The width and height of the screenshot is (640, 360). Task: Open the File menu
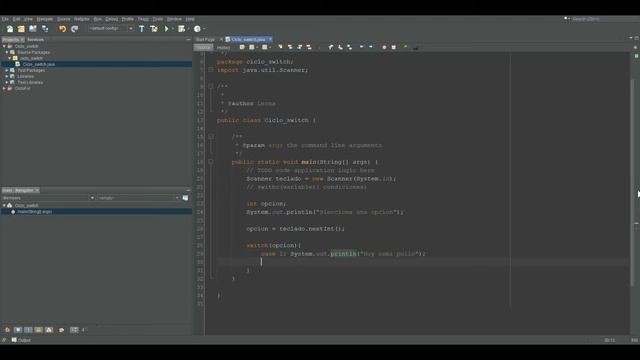[x=5, y=19]
